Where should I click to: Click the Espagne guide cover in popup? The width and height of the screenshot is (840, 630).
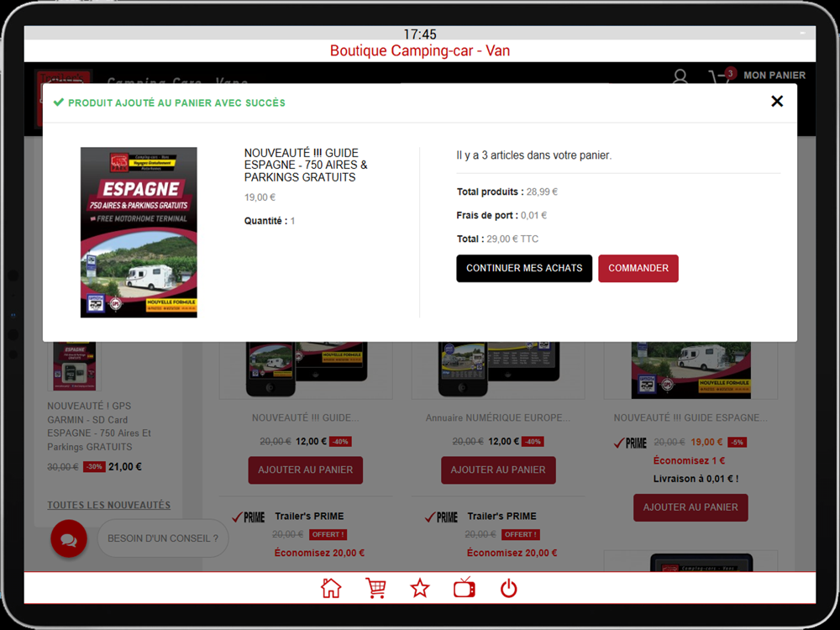tap(139, 233)
